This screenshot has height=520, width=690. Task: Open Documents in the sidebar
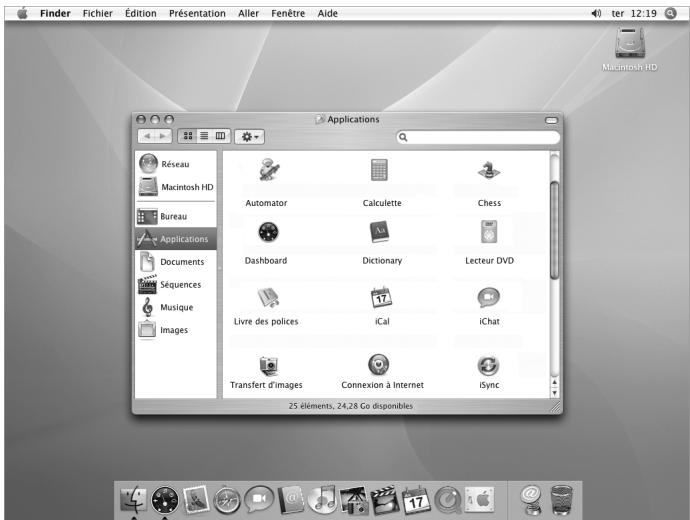176,262
